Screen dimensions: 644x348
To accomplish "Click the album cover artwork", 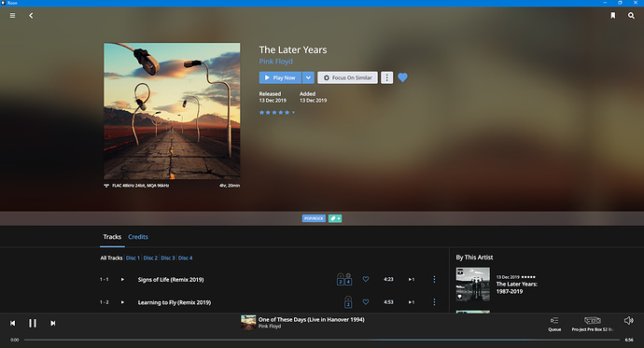I will click(172, 111).
